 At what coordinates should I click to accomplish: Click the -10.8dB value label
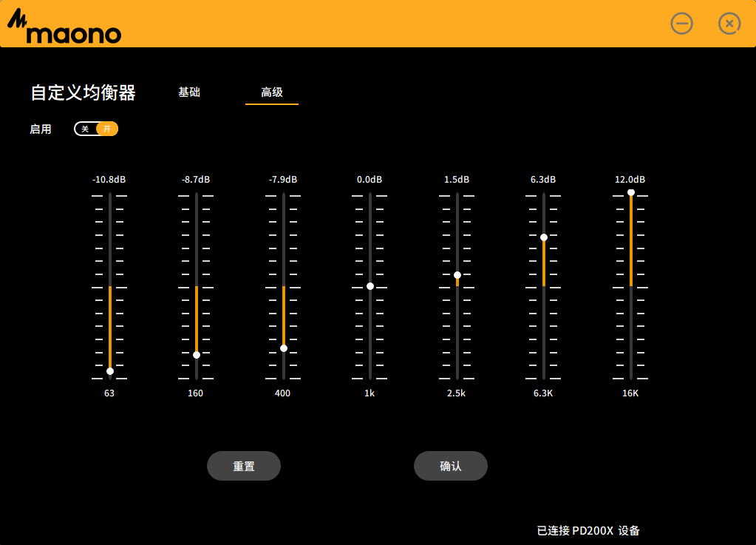(109, 180)
